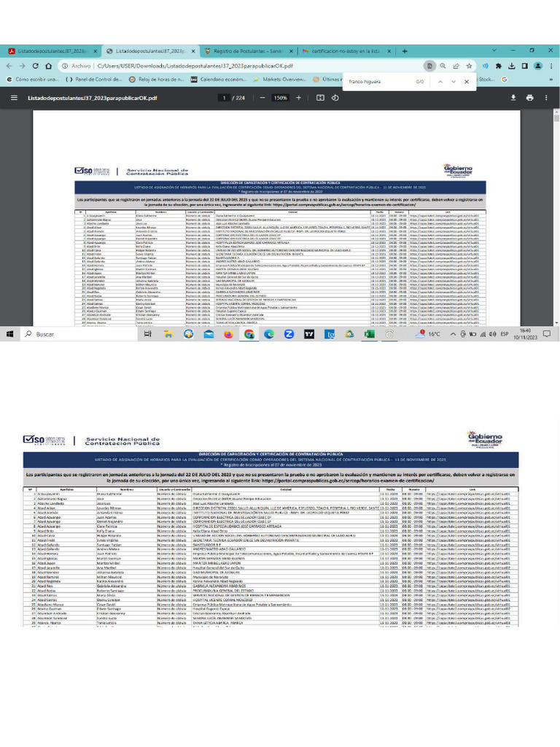Screen dimensions: 560x747
Task: Reload the current page
Action: [x=35, y=66]
